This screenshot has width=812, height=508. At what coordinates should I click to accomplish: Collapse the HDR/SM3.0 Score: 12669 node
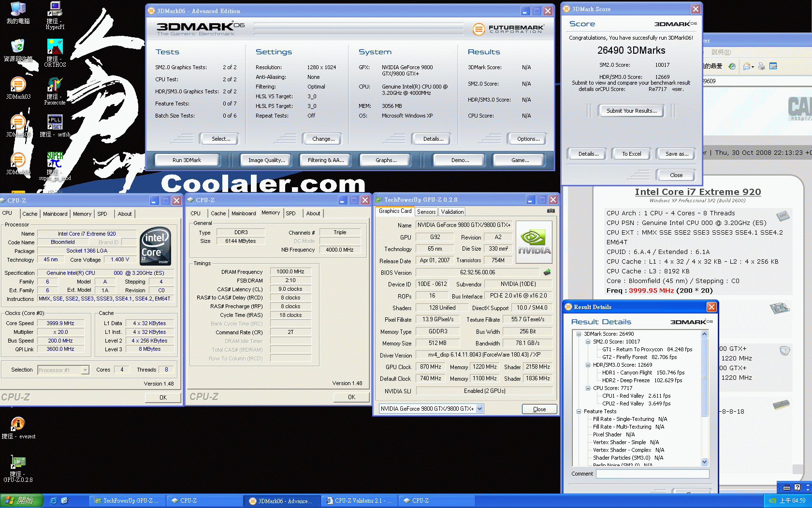pos(588,365)
